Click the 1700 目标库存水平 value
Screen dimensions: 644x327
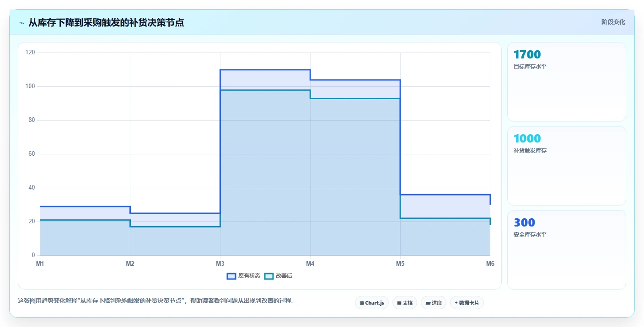527,55
